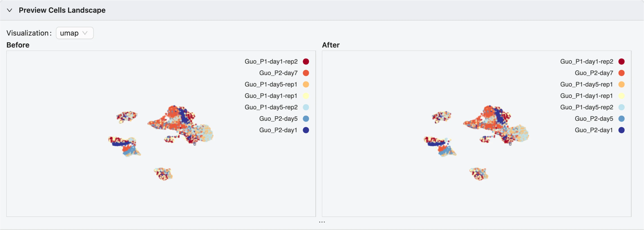This screenshot has width=644, height=230.
Task: Toggle Guo_P2-day7 orange dot in After legend
Action: (x=621, y=73)
